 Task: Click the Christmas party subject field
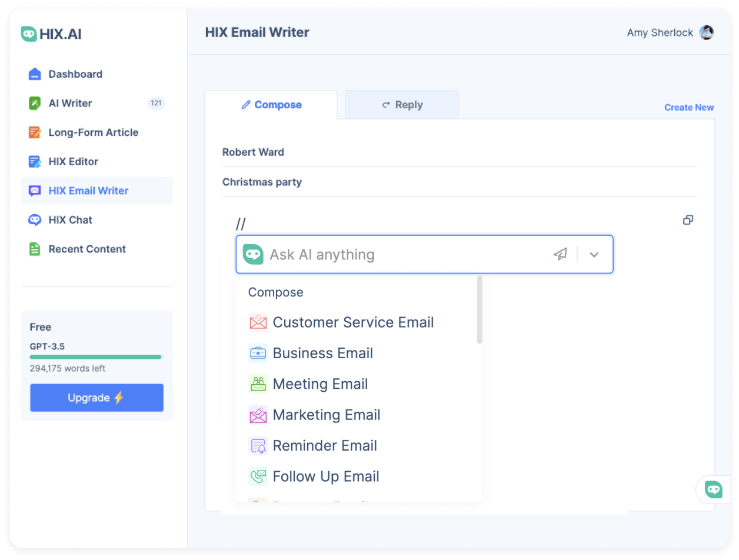coord(459,182)
